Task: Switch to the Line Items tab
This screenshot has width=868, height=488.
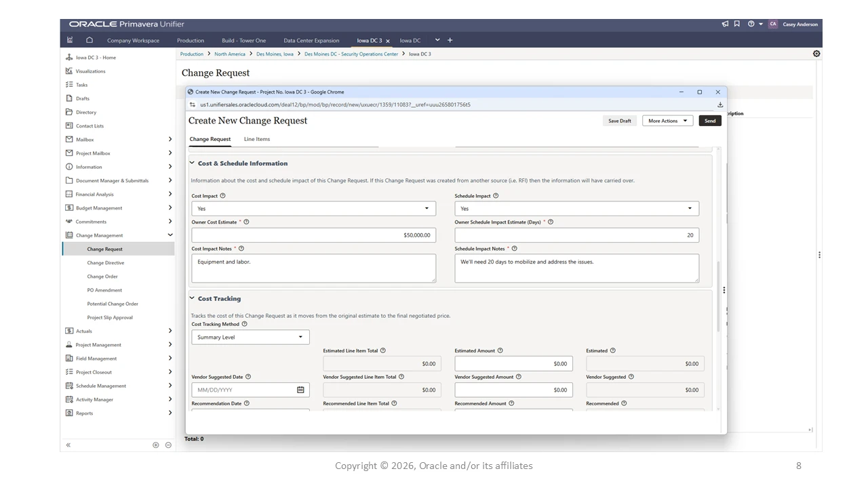Action: tap(257, 139)
